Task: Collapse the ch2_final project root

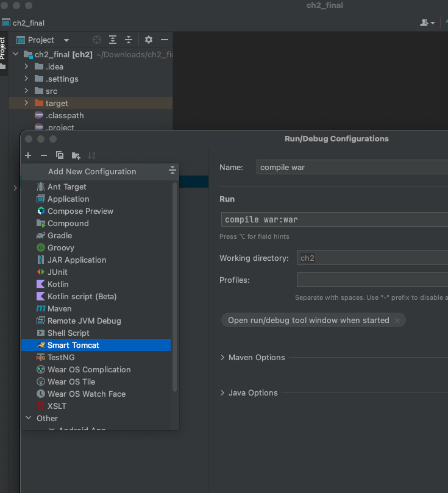Action: [x=15, y=54]
